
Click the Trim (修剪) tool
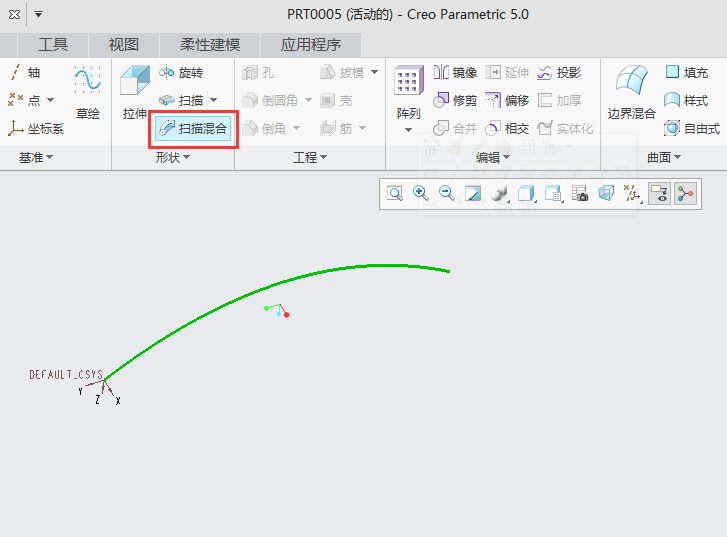click(455, 100)
